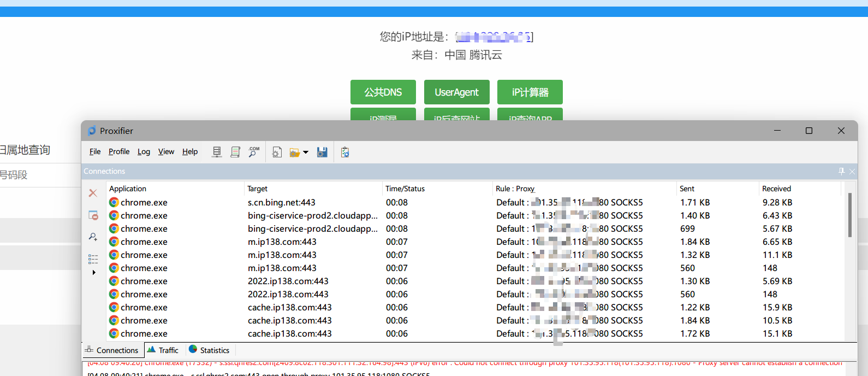The width and height of the screenshot is (868, 376).
Task: Select the m.ip138.com:443 row receiving 11.1 KB
Action: click(x=474, y=255)
